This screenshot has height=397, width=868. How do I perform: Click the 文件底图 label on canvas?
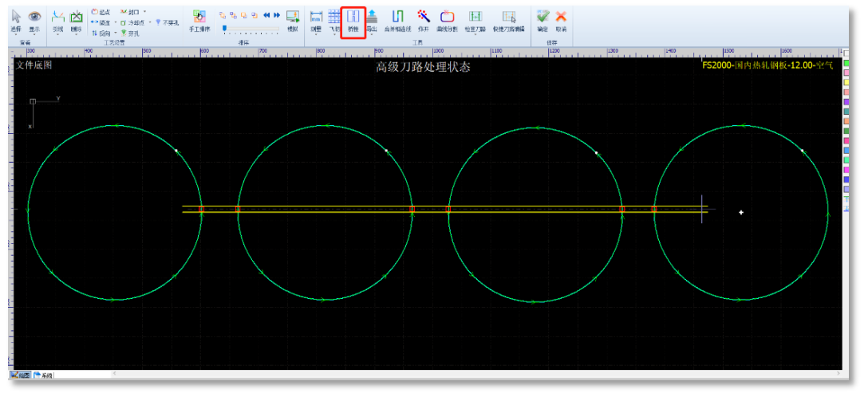tap(34, 65)
